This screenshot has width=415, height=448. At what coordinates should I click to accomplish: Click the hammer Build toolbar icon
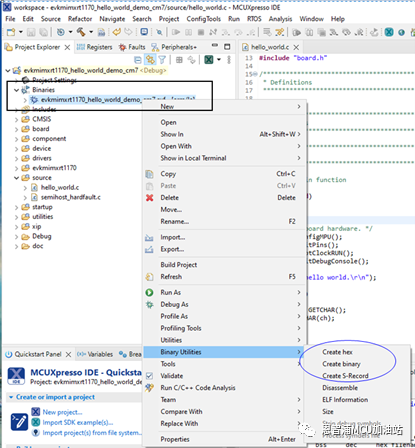tap(81, 32)
